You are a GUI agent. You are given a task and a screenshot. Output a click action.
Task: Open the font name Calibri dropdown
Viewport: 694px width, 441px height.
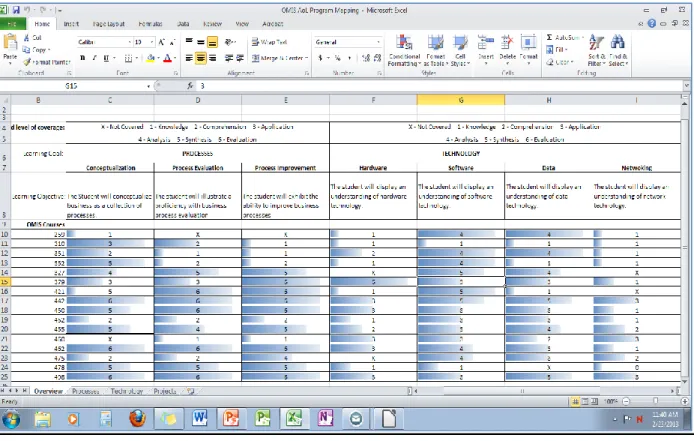coord(130,42)
